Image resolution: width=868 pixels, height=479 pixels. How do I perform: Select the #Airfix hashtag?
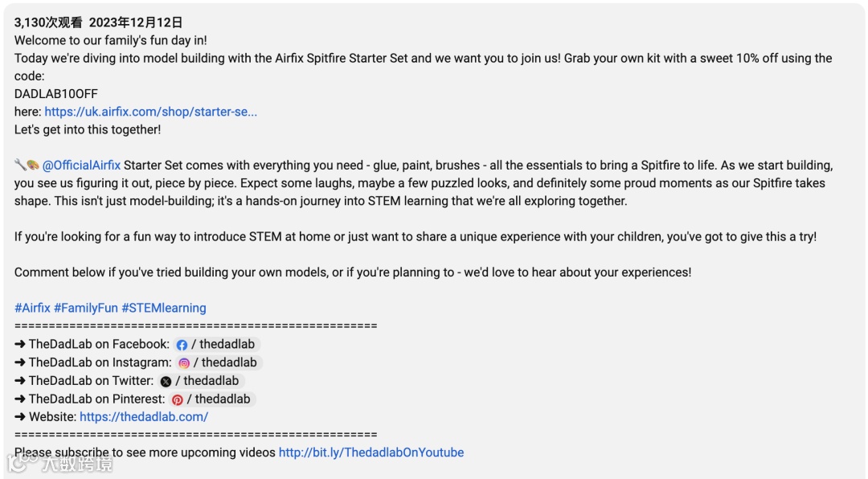(x=32, y=308)
